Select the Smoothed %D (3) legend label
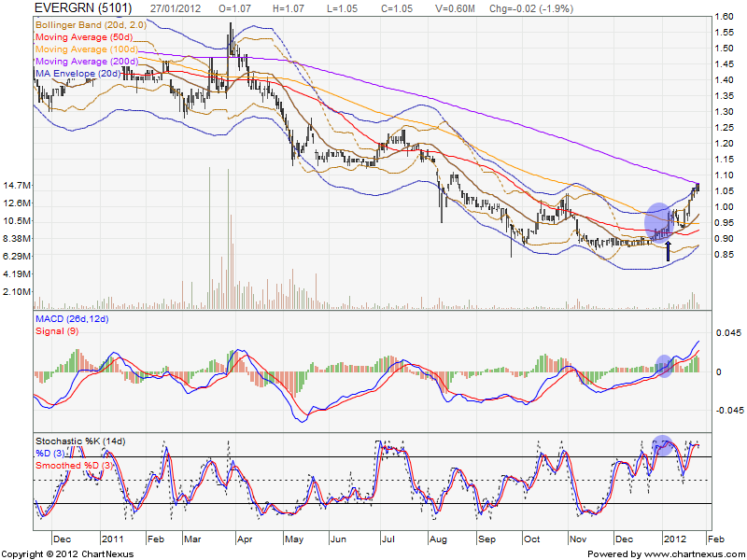 [77, 464]
